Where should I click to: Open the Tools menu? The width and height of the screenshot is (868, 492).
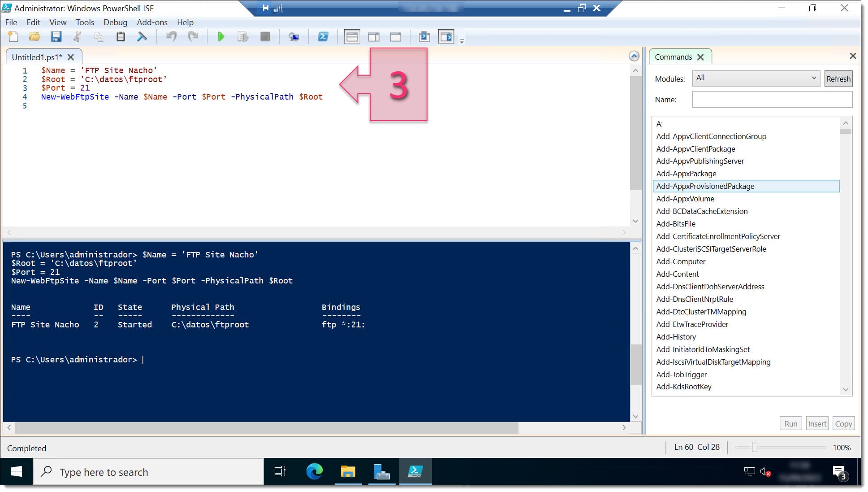click(85, 22)
